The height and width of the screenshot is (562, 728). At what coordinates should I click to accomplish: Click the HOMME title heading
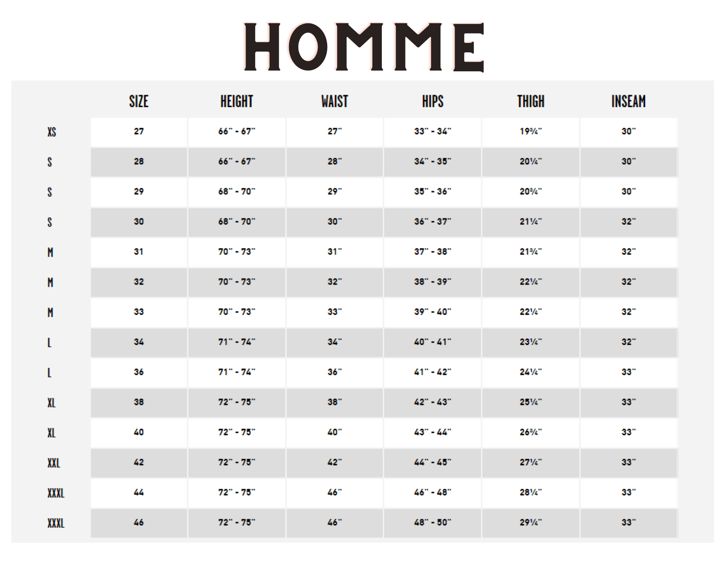click(364, 47)
